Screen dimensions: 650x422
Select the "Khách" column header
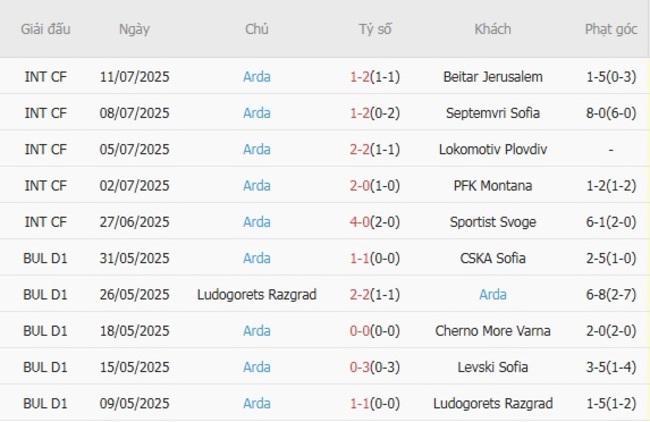492,29
